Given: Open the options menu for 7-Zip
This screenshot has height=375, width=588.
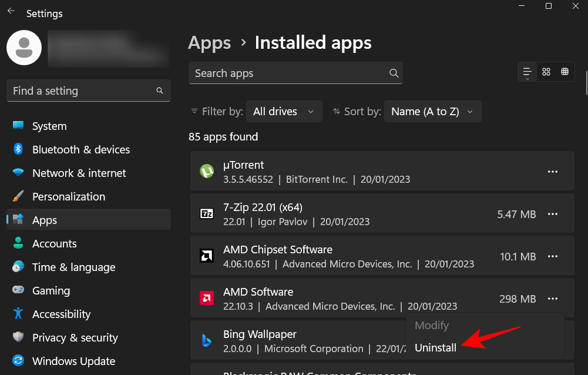Looking at the screenshot, I should point(552,214).
